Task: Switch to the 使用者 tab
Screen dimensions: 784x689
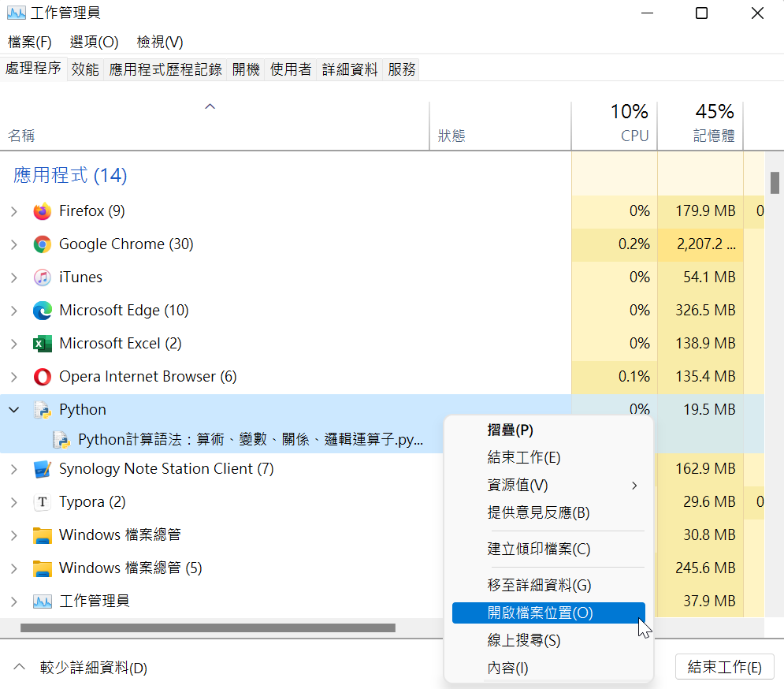Action: (x=291, y=69)
